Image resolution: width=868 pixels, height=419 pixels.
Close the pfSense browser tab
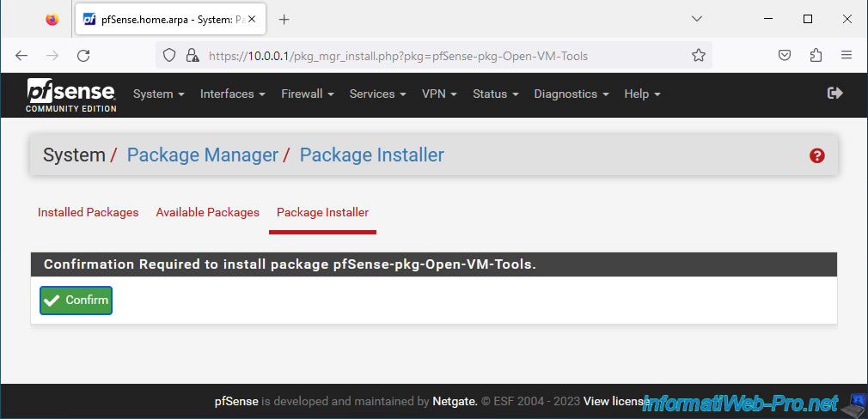pyautogui.click(x=252, y=20)
